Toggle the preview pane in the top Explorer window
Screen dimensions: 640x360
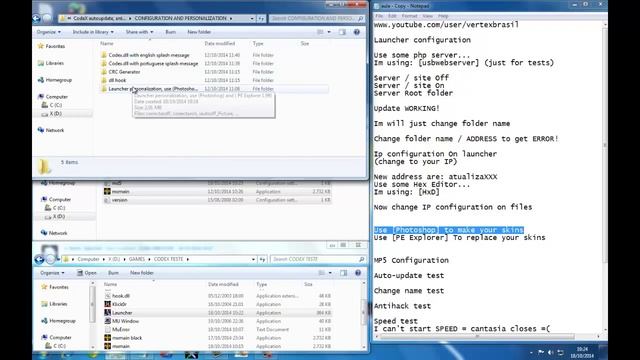coord(342,32)
